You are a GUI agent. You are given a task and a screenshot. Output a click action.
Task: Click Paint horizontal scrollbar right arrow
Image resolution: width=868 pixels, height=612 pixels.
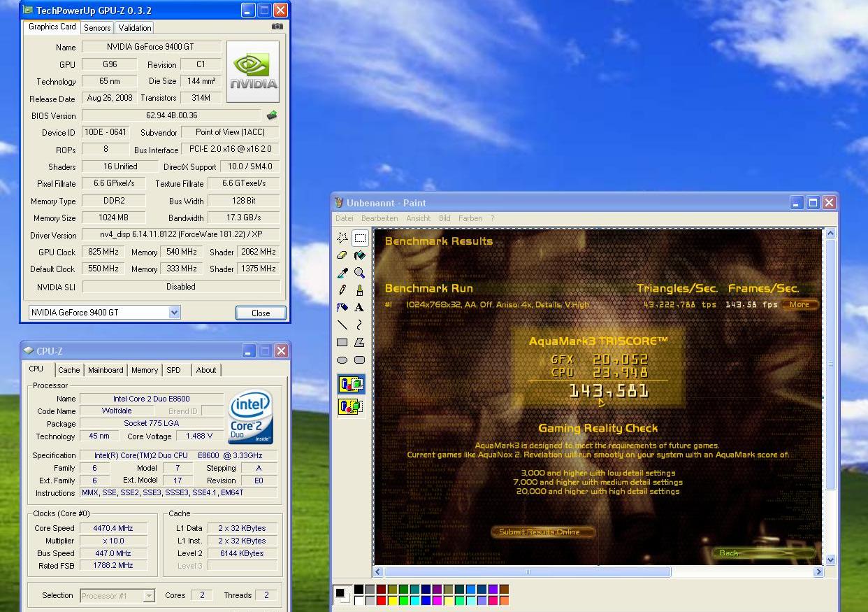click(818, 572)
